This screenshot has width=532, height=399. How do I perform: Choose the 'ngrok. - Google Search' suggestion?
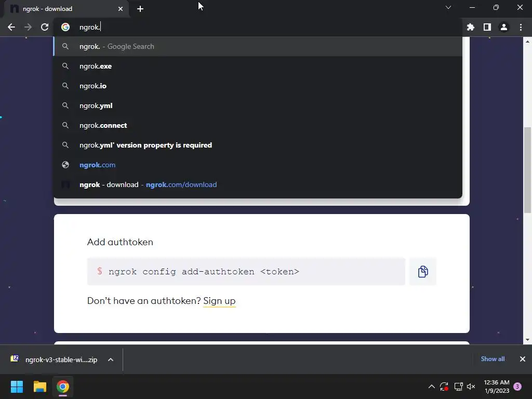coord(258,46)
